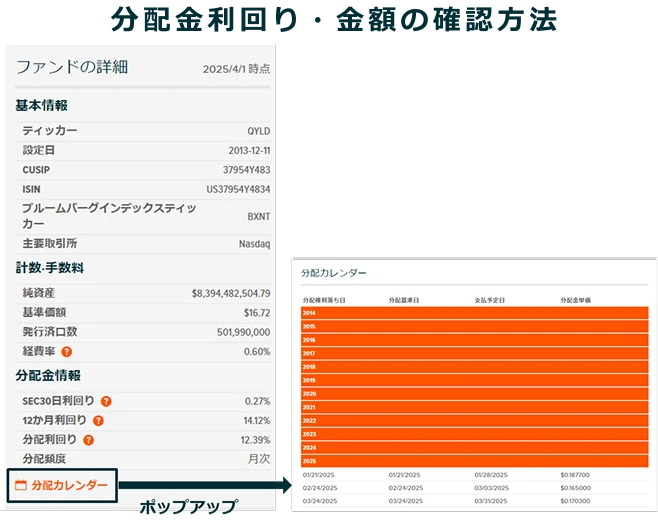The width and height of the screenshot is (658, 530).
Task: Click the help icon beside 経費率
Action: point(66,352)
